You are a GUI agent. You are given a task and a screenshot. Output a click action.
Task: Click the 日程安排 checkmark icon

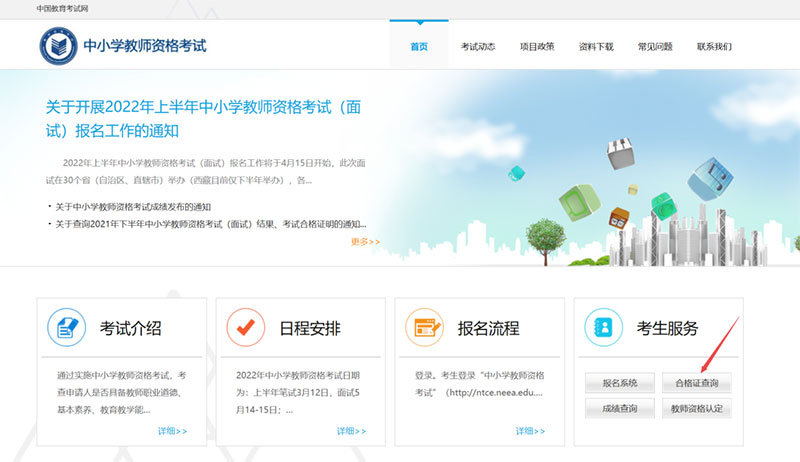[246, 327]
